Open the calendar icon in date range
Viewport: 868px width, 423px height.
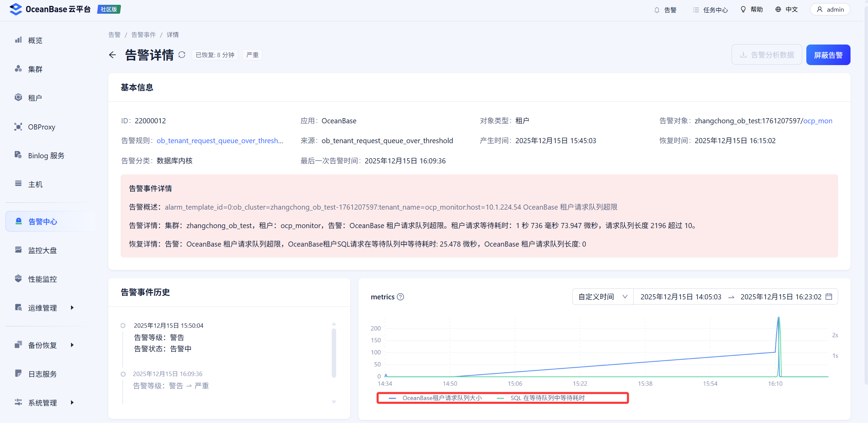tap(829, 297)
